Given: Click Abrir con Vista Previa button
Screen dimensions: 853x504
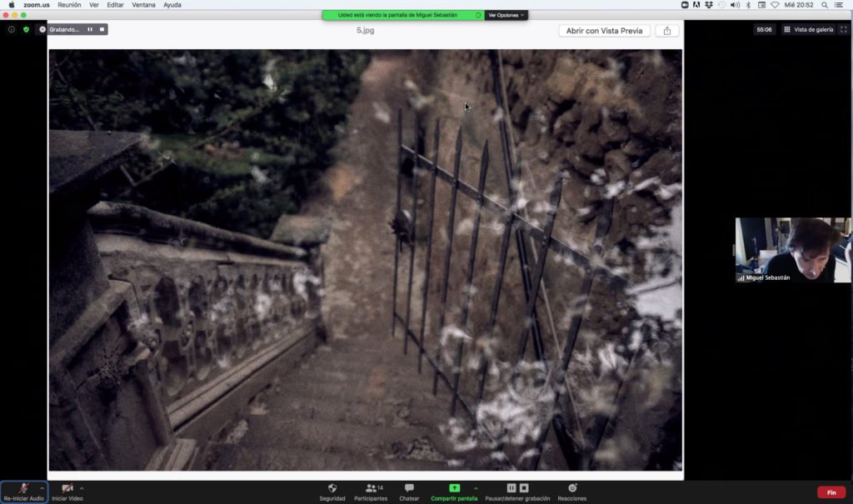Looking at the screenshot, I should 604,31.
